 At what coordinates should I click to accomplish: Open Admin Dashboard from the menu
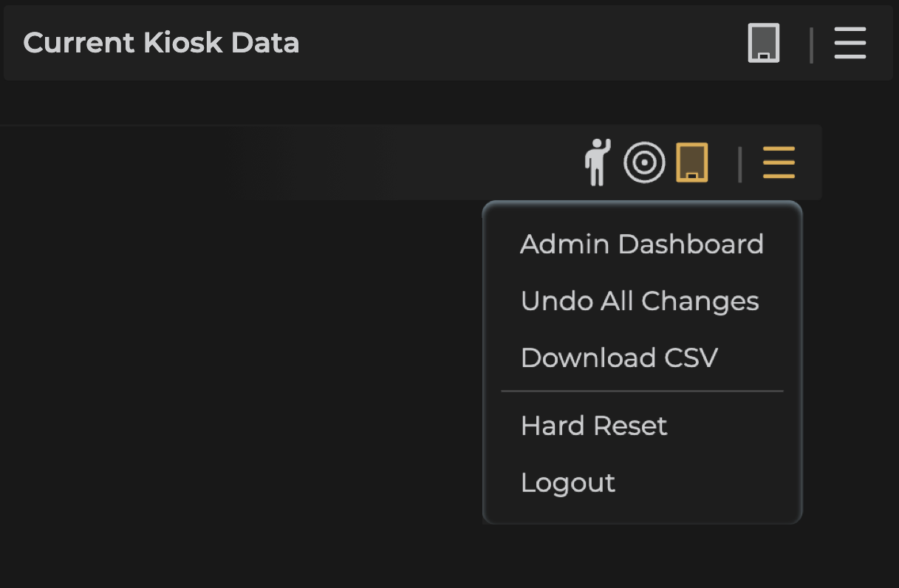641,245
